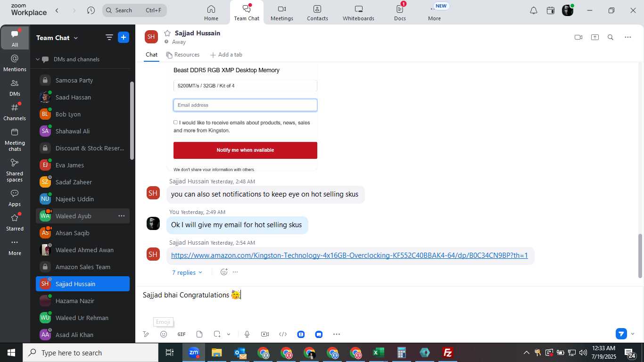Image resolution: width=644 pixels, height=362 pixels.
Task: Switch to the Chat tab
Action: [151, 55]
